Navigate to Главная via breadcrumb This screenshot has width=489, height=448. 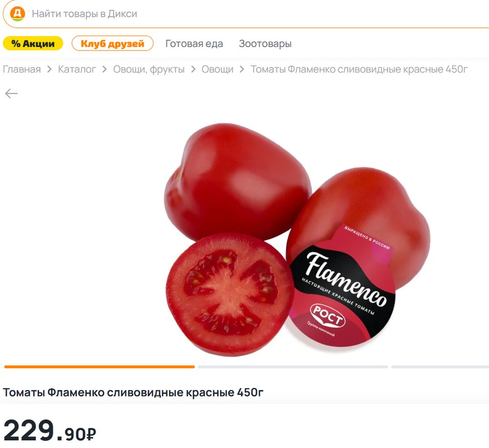click(x=22, y=69)
